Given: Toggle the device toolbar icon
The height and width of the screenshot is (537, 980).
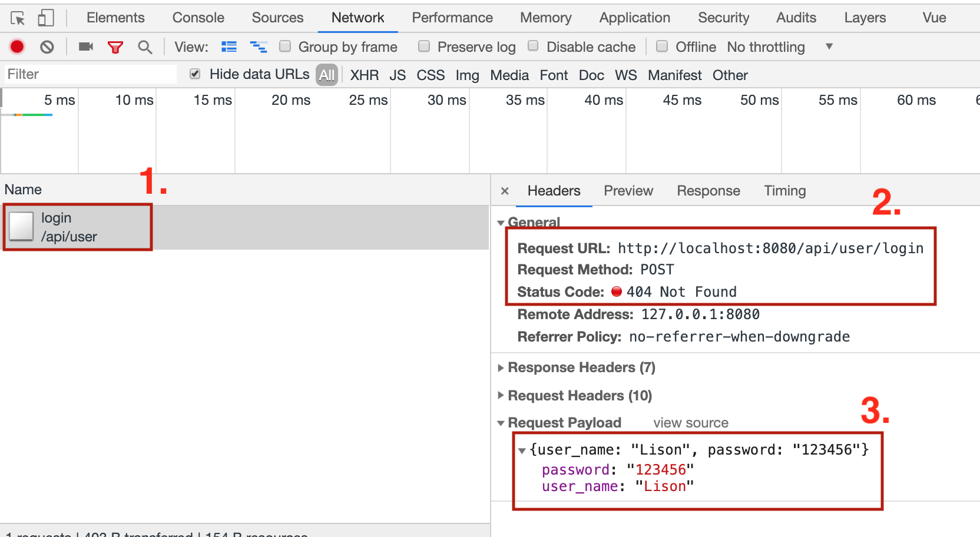Looking at the screenshot, I should (x=45, y=18).
